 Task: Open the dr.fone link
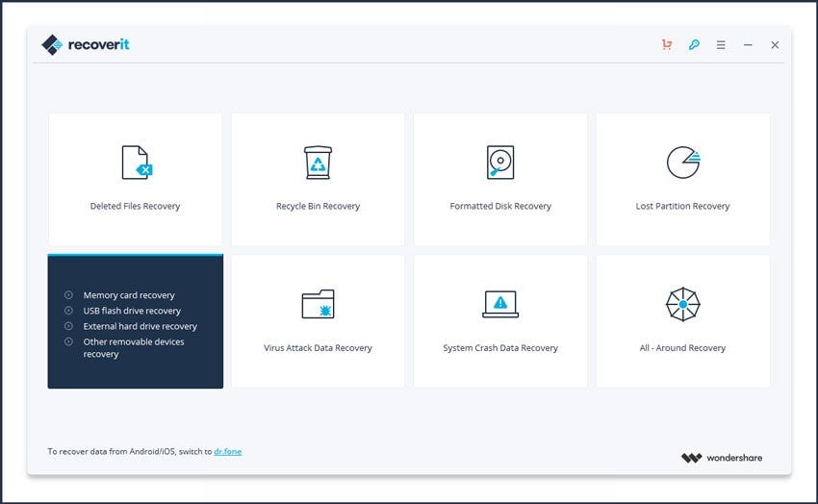(x=227, y=451)
